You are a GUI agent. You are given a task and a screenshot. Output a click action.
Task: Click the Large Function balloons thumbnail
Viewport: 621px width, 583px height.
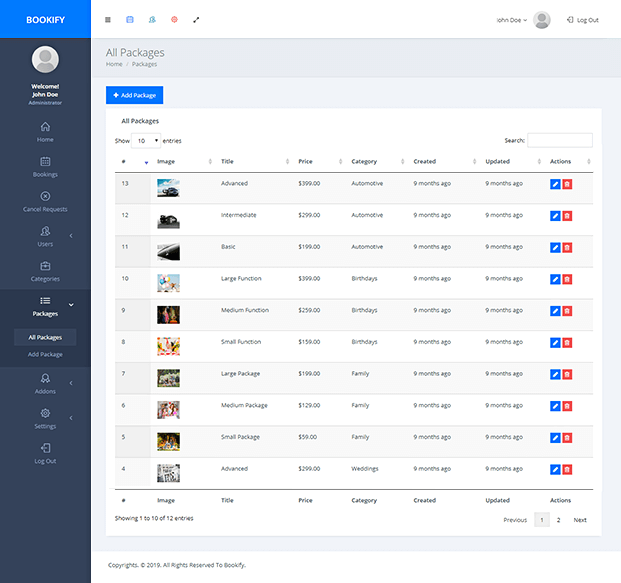[x=168, y=283]
